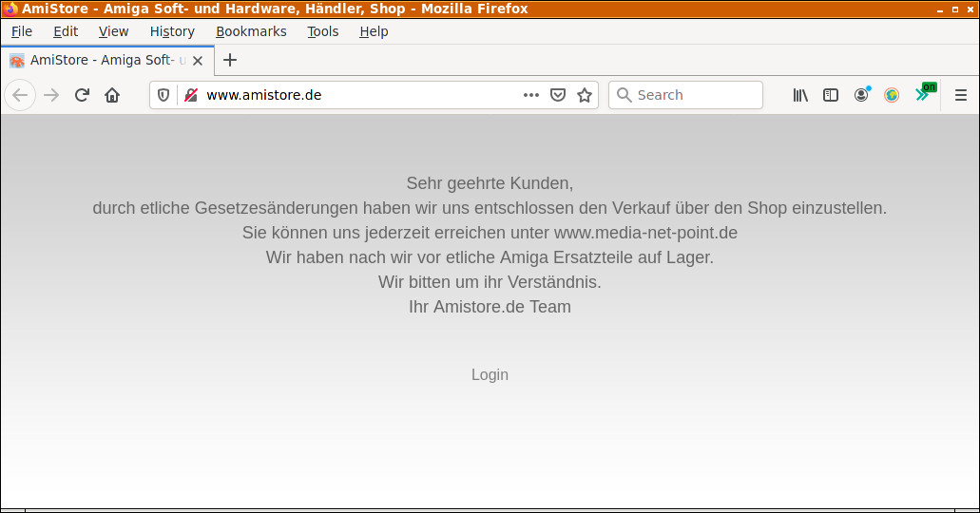Save page to Pocket

pyautogui.click(x=558, y=95)
